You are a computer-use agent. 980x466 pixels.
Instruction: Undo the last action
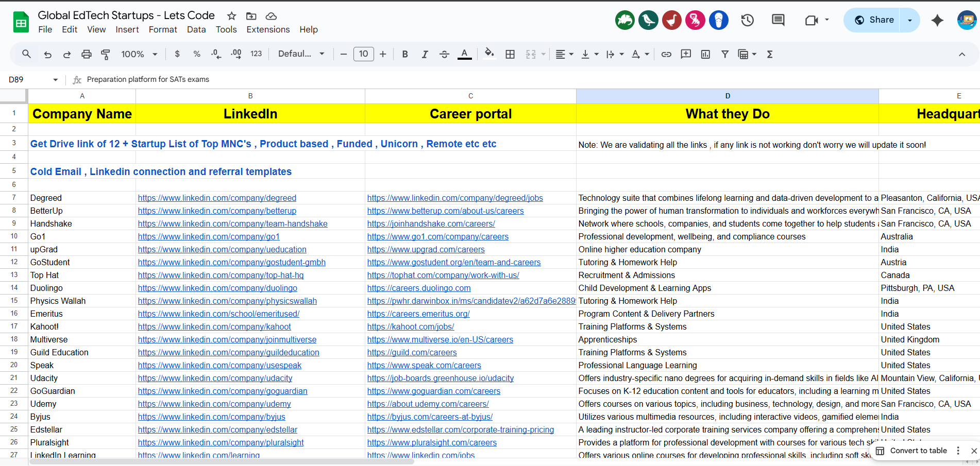pyautogui.click(x=47, y=54)
